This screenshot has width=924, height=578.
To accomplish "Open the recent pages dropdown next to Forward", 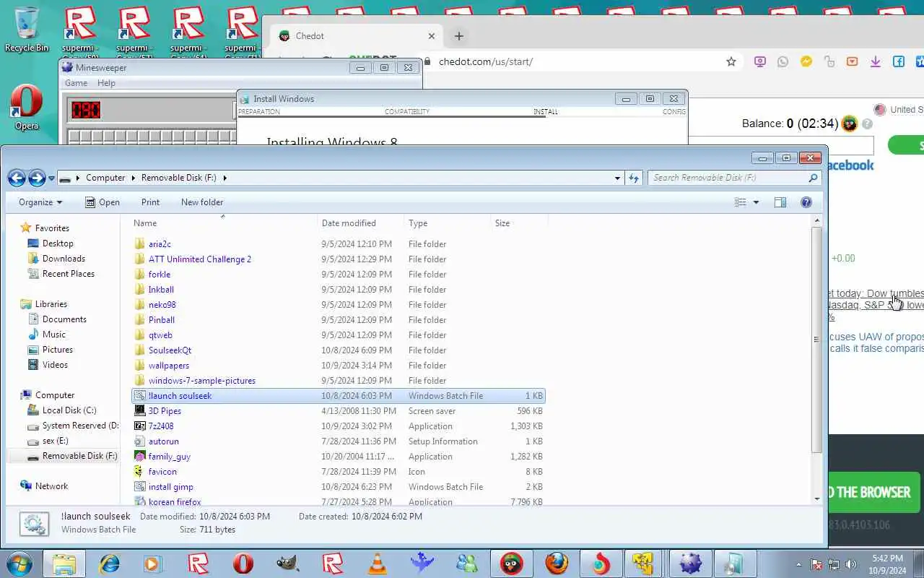I will (x=51, y=178).
